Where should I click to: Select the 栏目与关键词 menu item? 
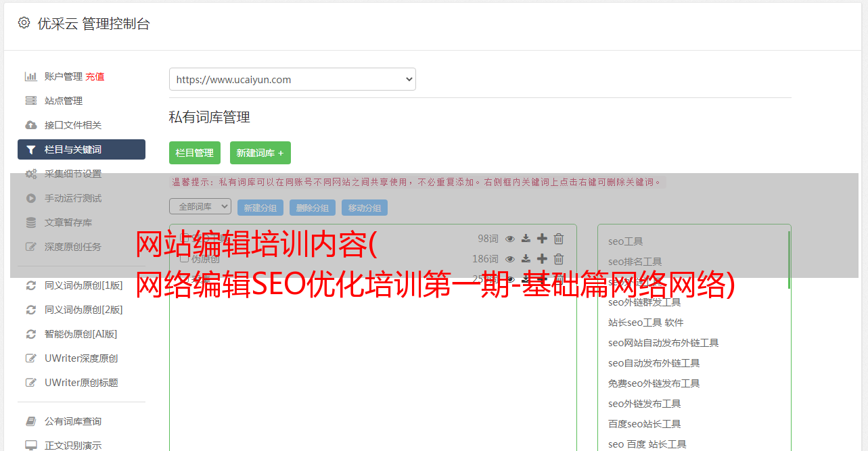click(x=81, y=149)
